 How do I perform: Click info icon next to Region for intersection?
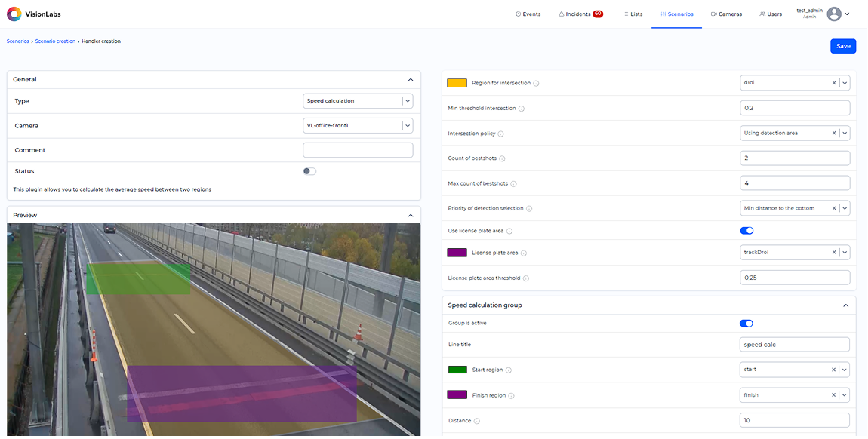coord(537,84)
